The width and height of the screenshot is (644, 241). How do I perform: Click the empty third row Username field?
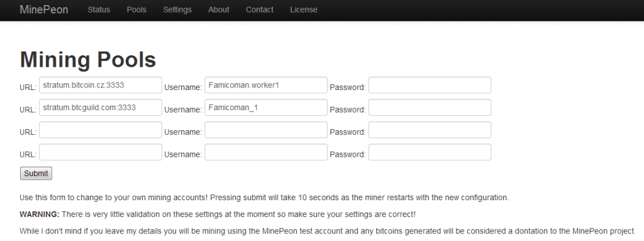click(266, 130)
